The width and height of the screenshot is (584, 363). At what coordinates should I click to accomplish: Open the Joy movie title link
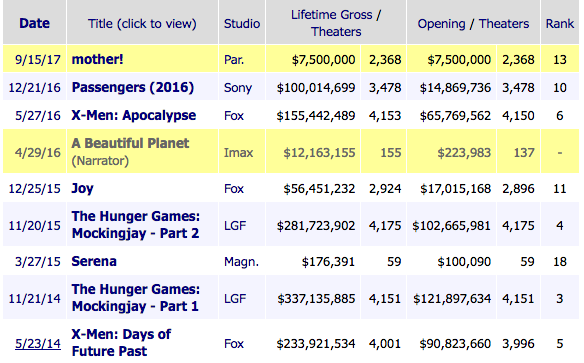point(82,189)
